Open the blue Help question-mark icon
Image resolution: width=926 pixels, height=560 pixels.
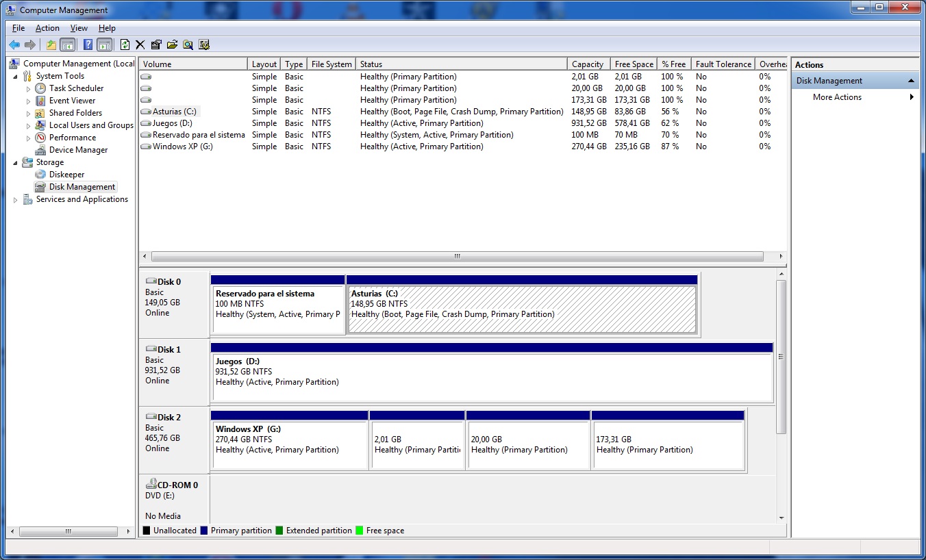pos(88,44)
